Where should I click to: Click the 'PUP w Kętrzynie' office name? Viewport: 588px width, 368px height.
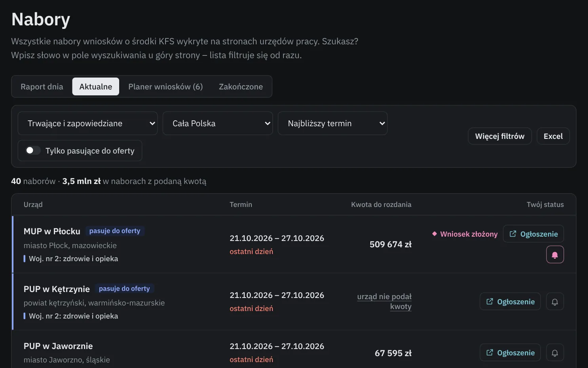[x=57, y=289]
